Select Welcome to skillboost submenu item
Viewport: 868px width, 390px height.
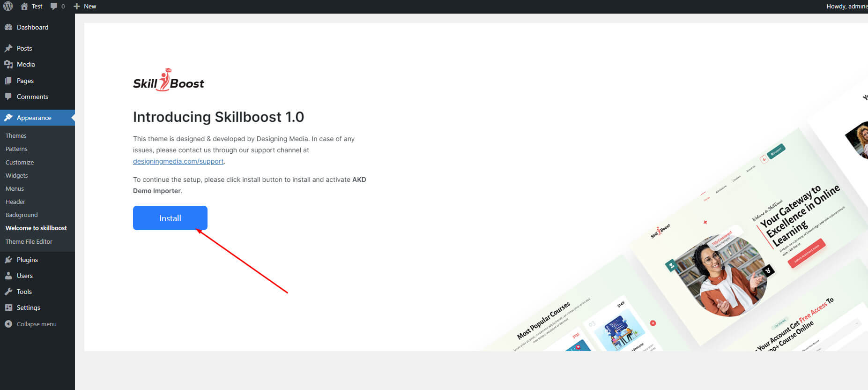36,228
